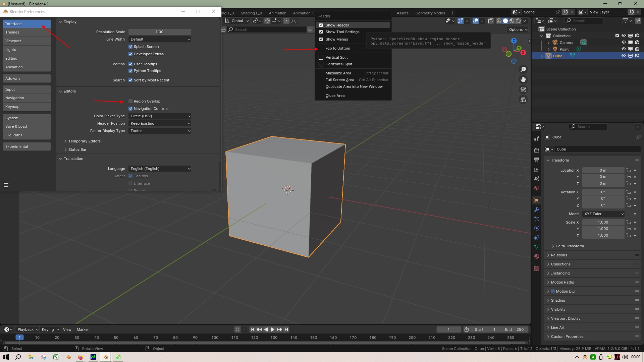
Task: Open Color Picker Type dropdown menu
Action: pos(159,116)
